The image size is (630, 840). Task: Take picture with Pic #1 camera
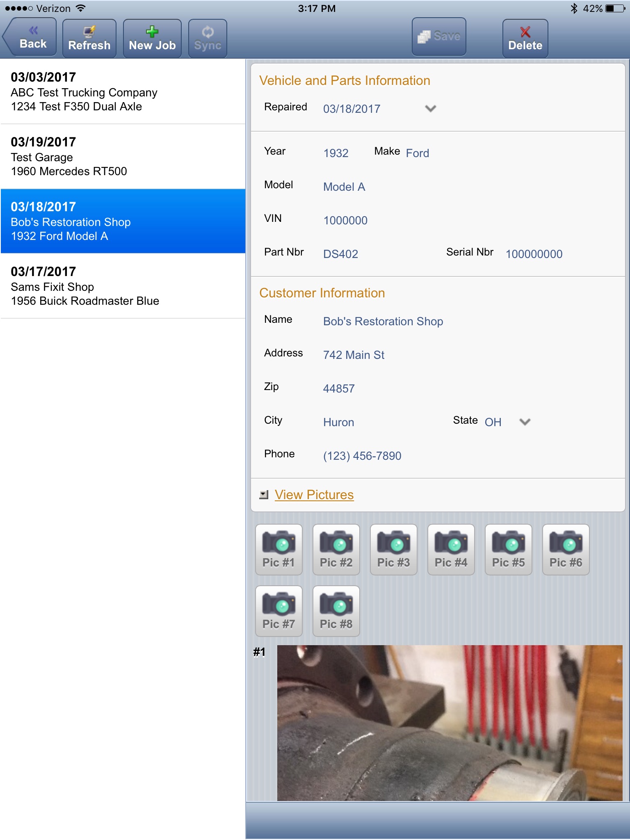tap(279, 550)
